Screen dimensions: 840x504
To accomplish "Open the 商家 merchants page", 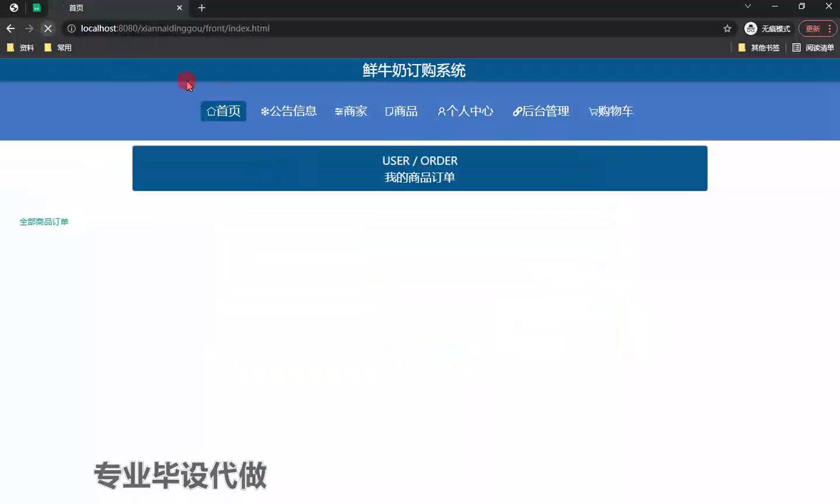I will pos(351,111).
